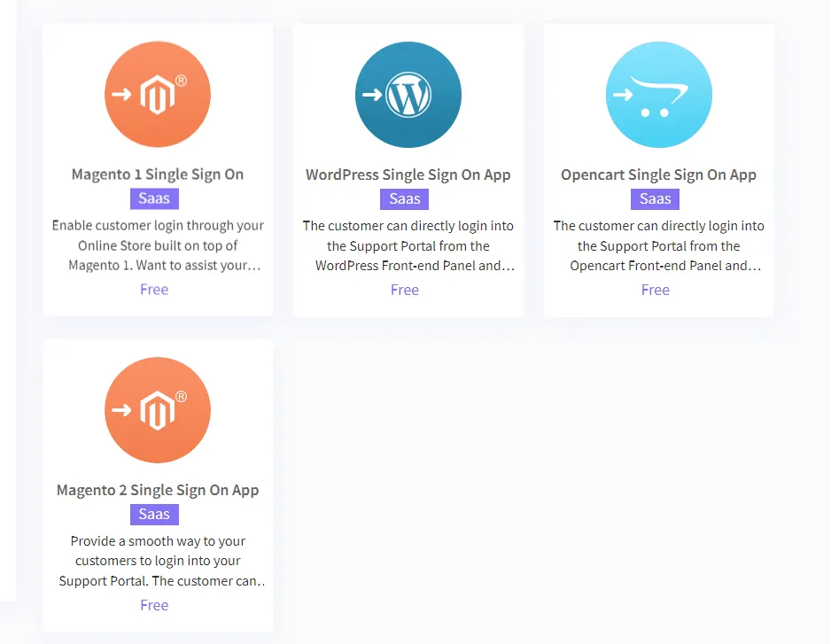Click description 'Enable customer login through your'
The height and width of the screenshot is (644, 831).
coord(158,245)
